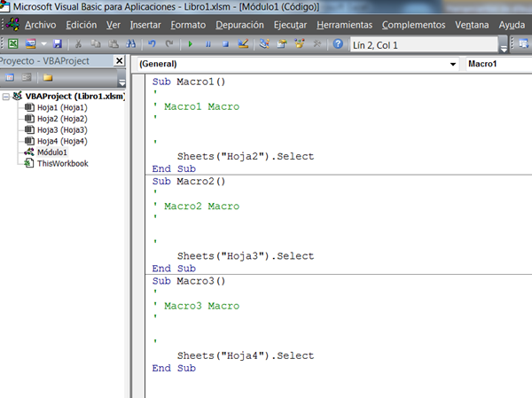Screen dimensions: 532x398
Task: Click the Find binoculars icon
Action: (x=130, y=43)
